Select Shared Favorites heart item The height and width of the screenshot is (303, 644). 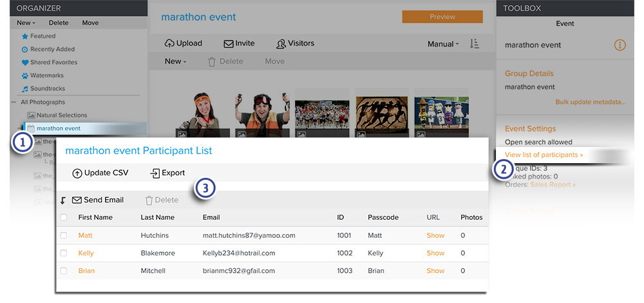(50, 63)
